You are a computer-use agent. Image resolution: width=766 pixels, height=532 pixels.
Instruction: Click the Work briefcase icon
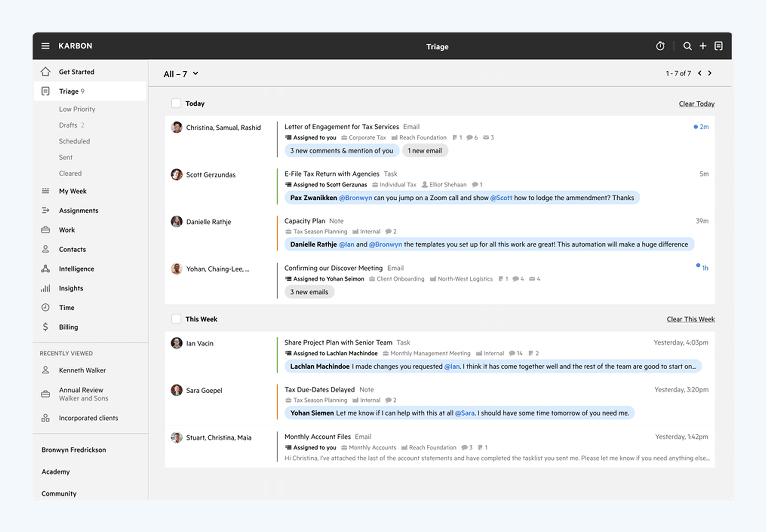pos(45,230)
